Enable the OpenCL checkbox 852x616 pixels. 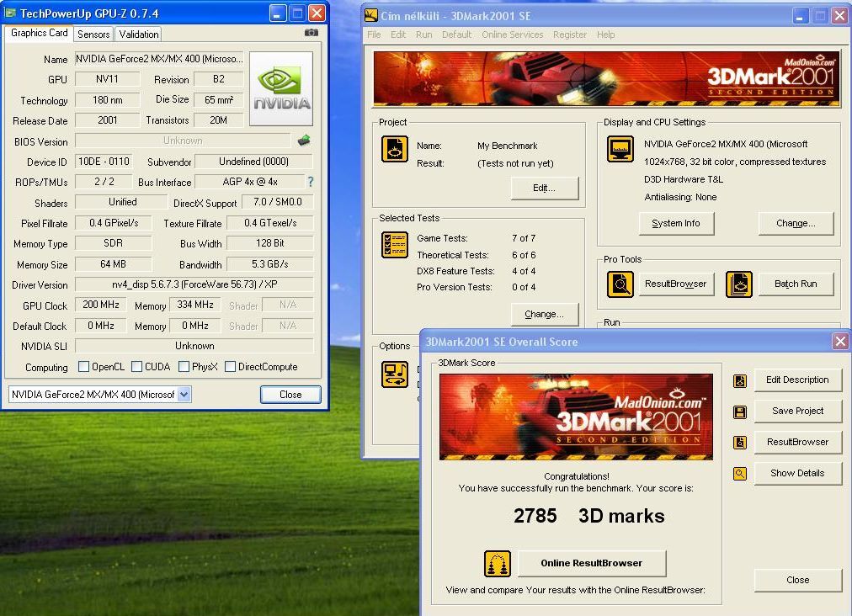pos(83,367)
